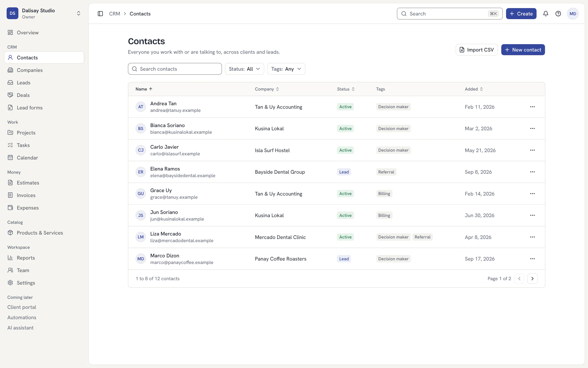Open row actions for Marco Dizon
The image size is (588, 368).
coord(532,259)
